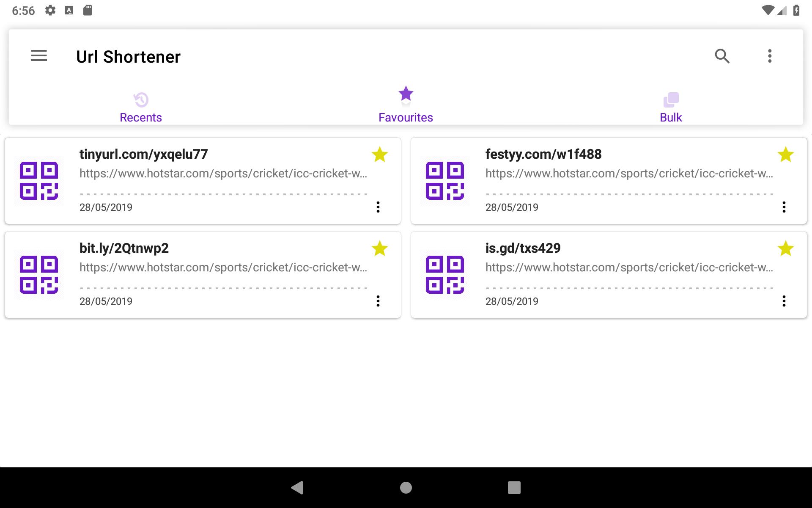
Task: Click the QR code icon for bit.ly/2Qtnwp2
Action: tap(39, 274)
